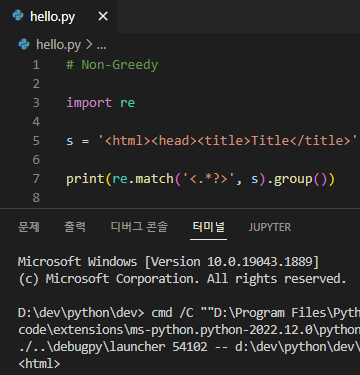Click the ms-python.python-2022.12.0 path line

(189, 330)
